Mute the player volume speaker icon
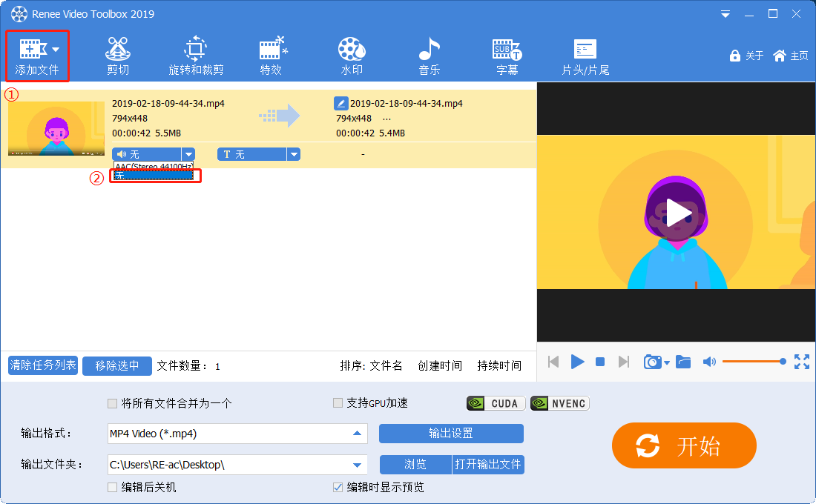Viewport: 816px width, 504px height. pyautogui.click(x=709, y=362)
